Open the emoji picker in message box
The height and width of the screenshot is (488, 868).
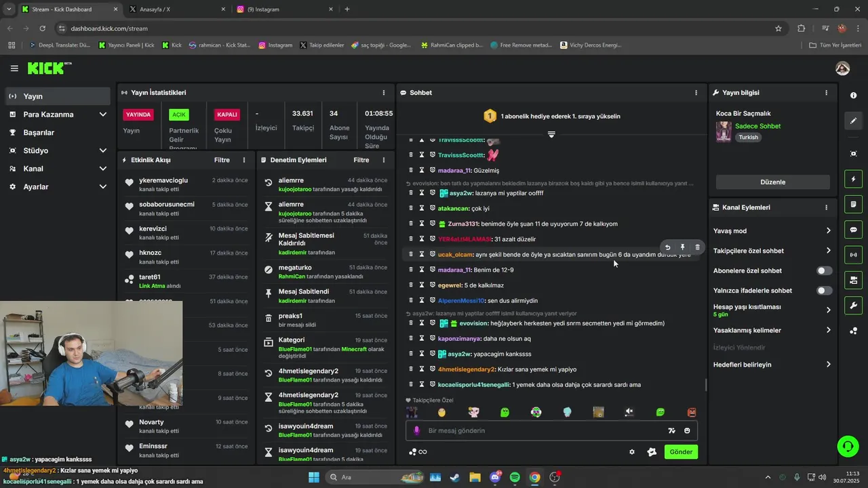click(687, 430)
